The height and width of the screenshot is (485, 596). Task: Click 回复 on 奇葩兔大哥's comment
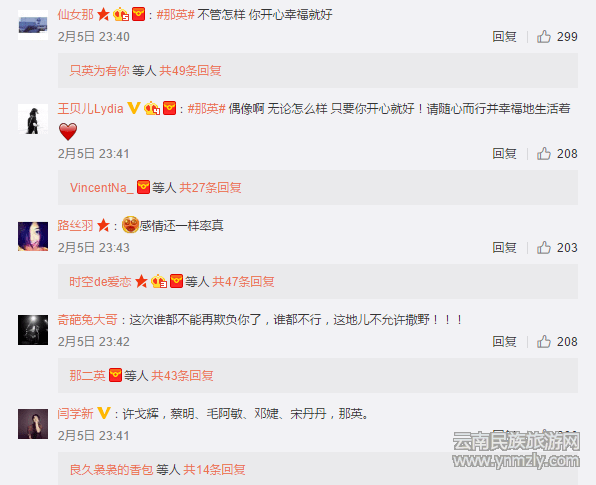point(504,341)
